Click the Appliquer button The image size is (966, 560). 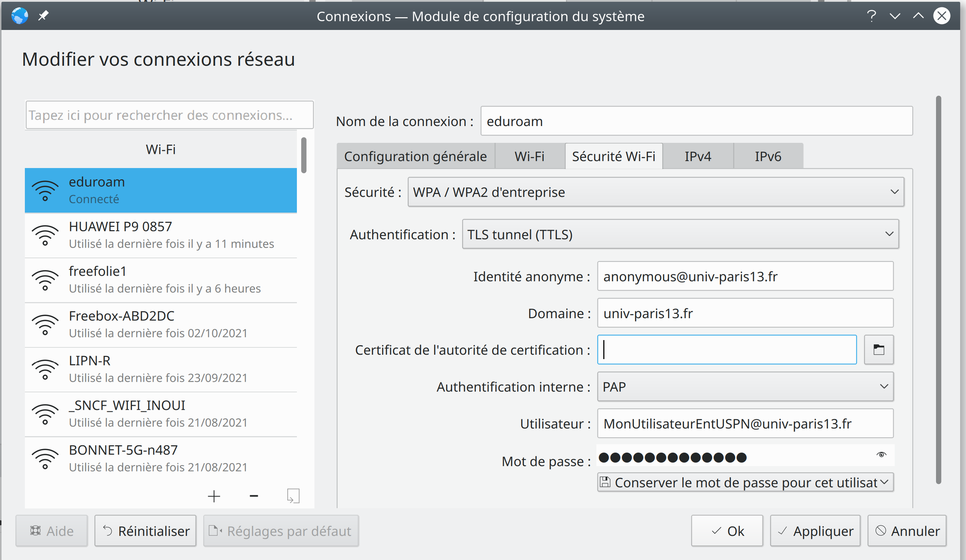[815, 531]
